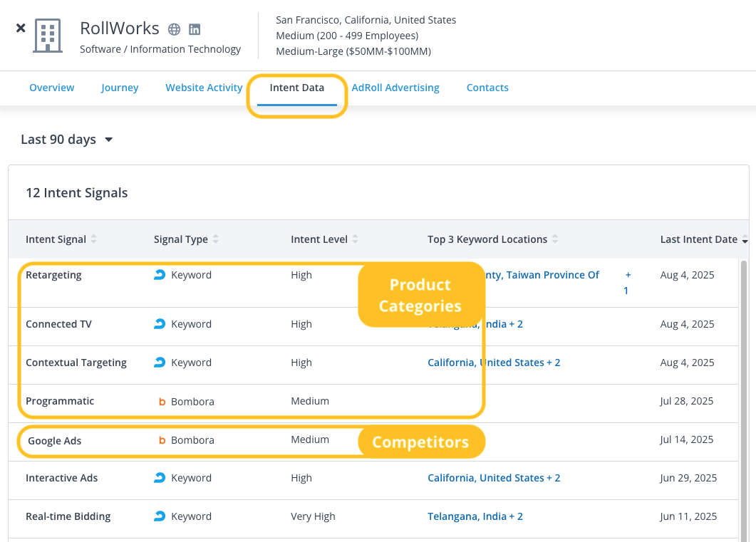
Task: Sort by Intent Level column arrows
Action: (356, 239)
